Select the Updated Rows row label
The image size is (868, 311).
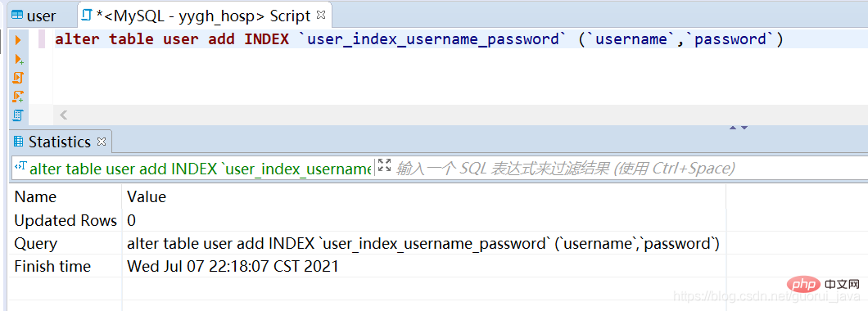(x=66, y=220)
